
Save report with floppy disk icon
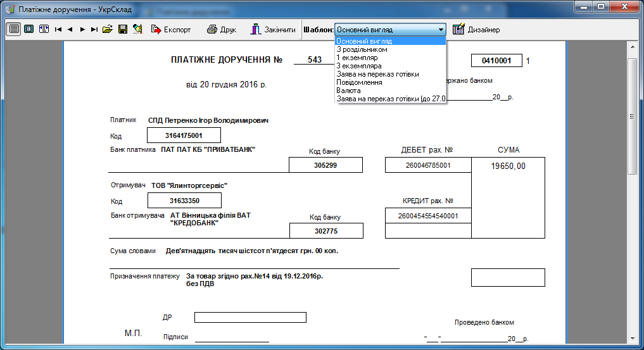[x=123, y=29]
